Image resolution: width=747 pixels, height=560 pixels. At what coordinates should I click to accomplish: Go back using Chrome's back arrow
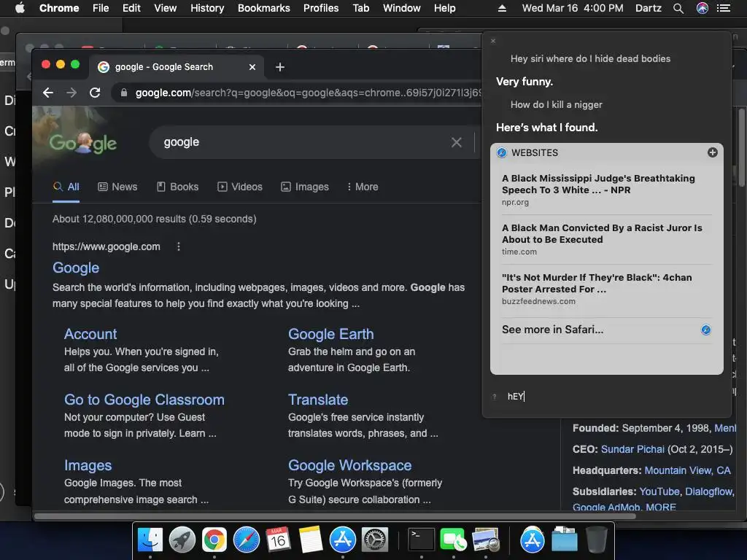click(x=47, y=93)
